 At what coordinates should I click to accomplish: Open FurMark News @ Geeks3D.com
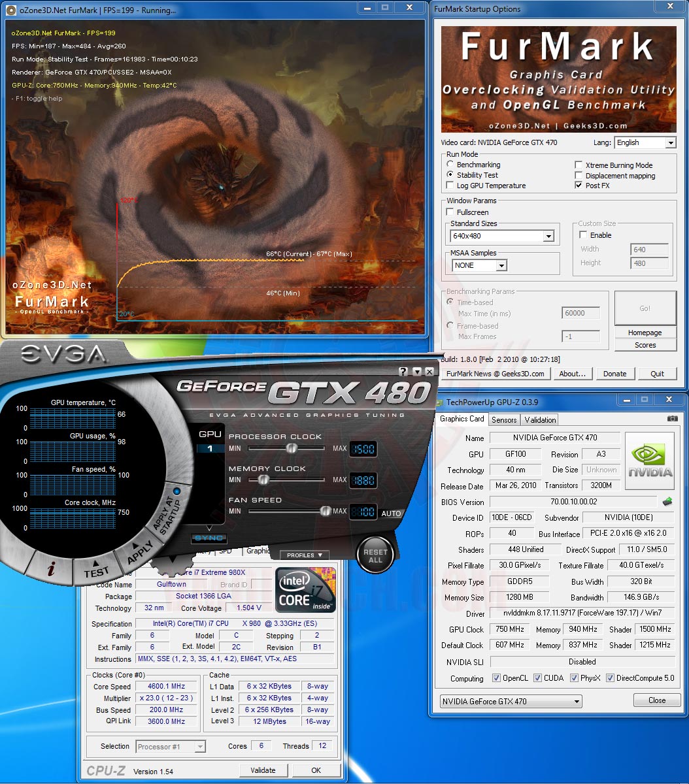[x=495, y=374]
